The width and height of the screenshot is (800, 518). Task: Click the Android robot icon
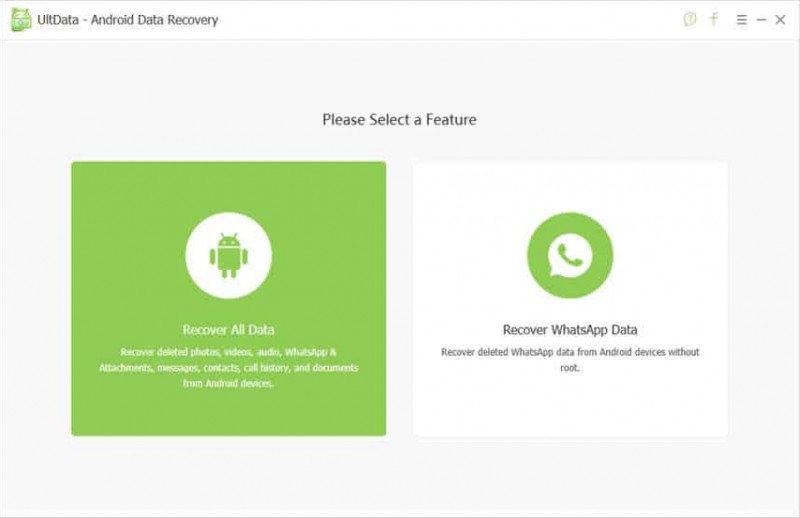[229, 255]
